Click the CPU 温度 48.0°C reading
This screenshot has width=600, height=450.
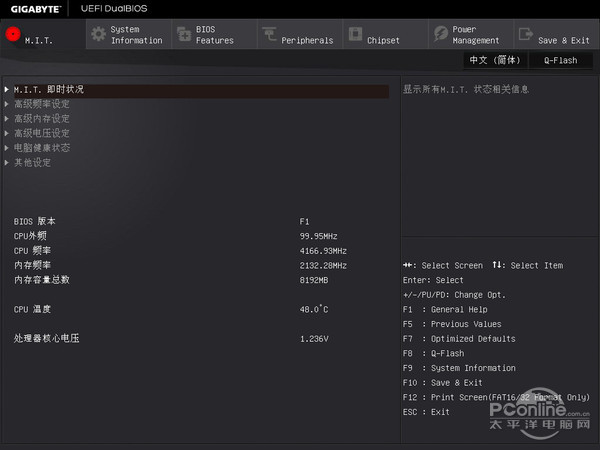(x=313, y=309)
